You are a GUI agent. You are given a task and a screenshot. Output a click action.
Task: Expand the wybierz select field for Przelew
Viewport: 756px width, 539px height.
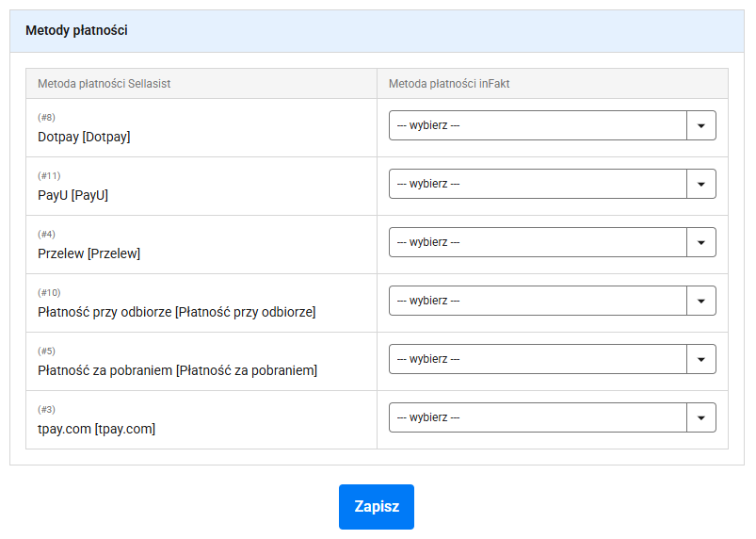tap(552, 242)
